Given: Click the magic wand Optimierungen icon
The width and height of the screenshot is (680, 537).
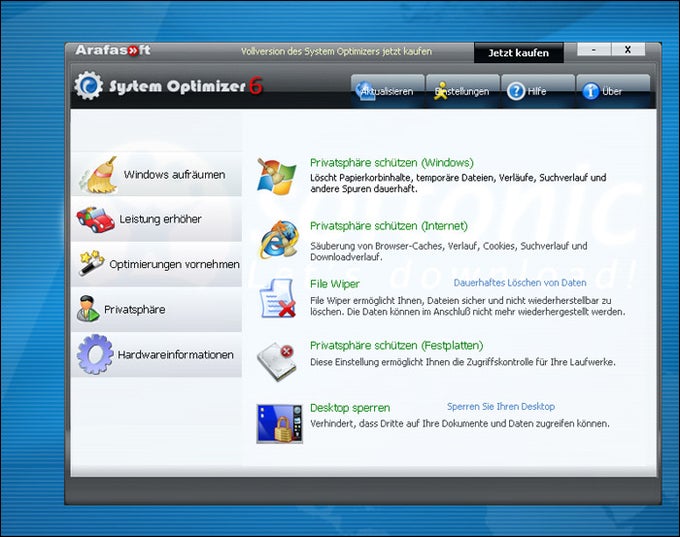Looking at the screenshot, I should 91,263.
